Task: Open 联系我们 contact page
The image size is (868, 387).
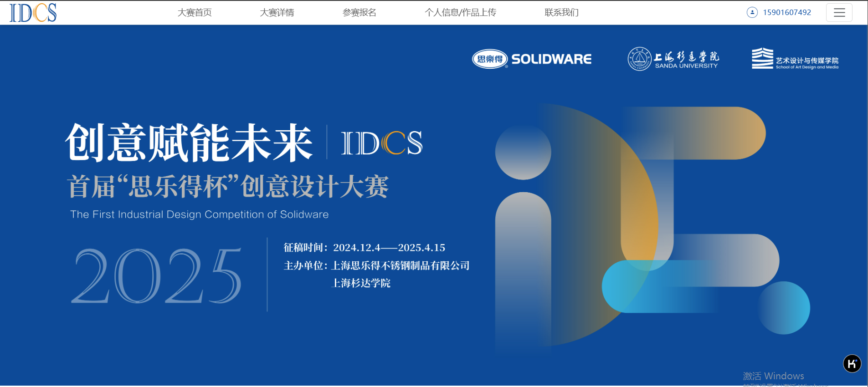Action: point(562,13)
